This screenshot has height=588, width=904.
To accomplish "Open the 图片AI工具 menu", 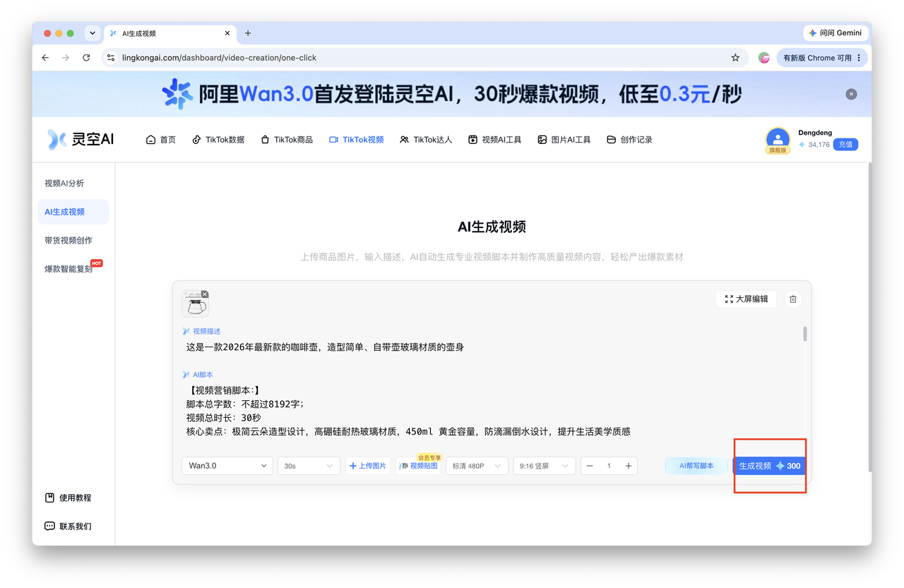I will (x=564, y=140).
